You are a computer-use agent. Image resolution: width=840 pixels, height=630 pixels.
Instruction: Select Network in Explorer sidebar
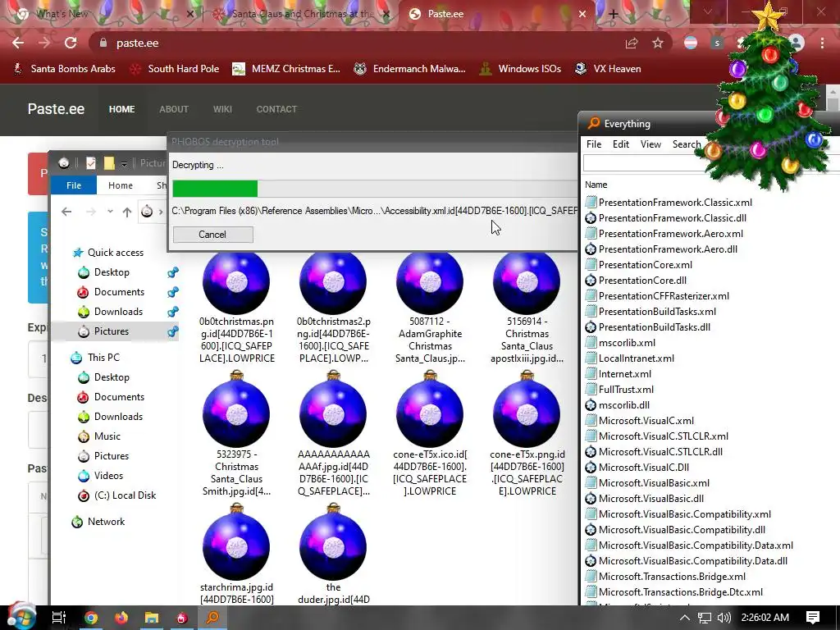click(106, 522)
